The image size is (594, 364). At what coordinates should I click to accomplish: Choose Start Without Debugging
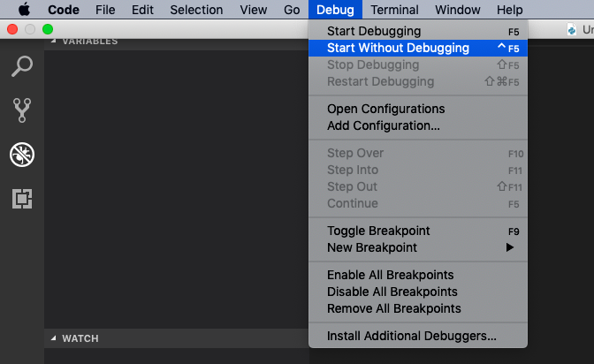pos(418,48)
